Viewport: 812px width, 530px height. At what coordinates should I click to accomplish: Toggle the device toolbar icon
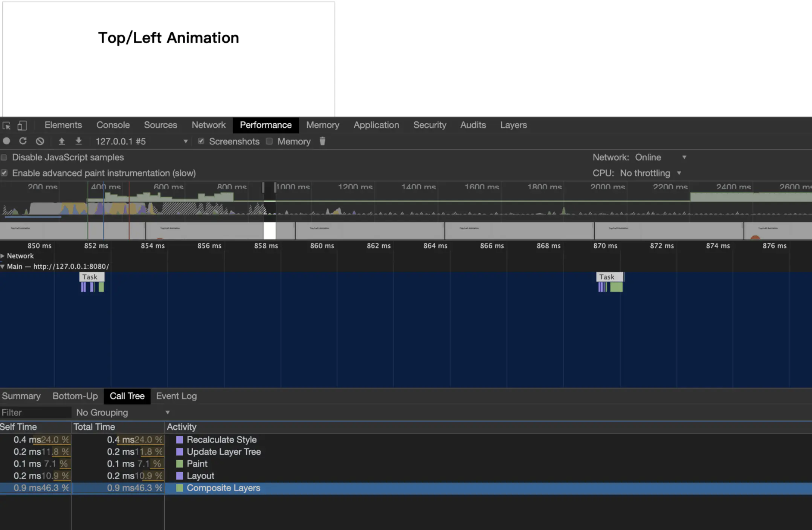point(22,126)
